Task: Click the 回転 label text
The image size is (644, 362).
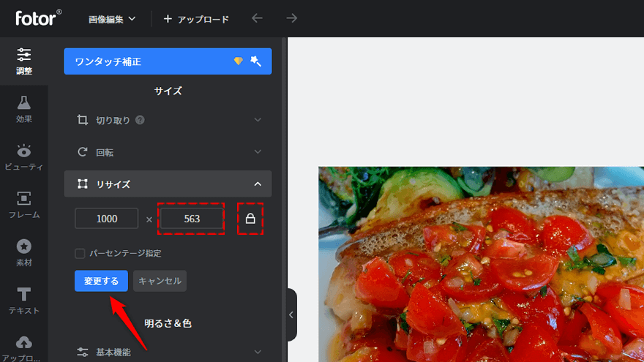Action: (x=105, y=152)
